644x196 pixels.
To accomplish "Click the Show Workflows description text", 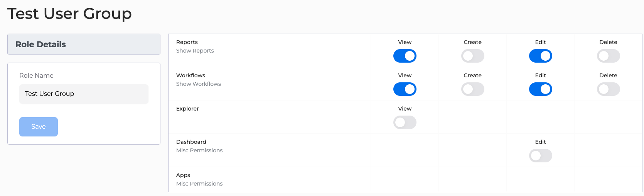I will pyautogui.click(x=199, y=84).
